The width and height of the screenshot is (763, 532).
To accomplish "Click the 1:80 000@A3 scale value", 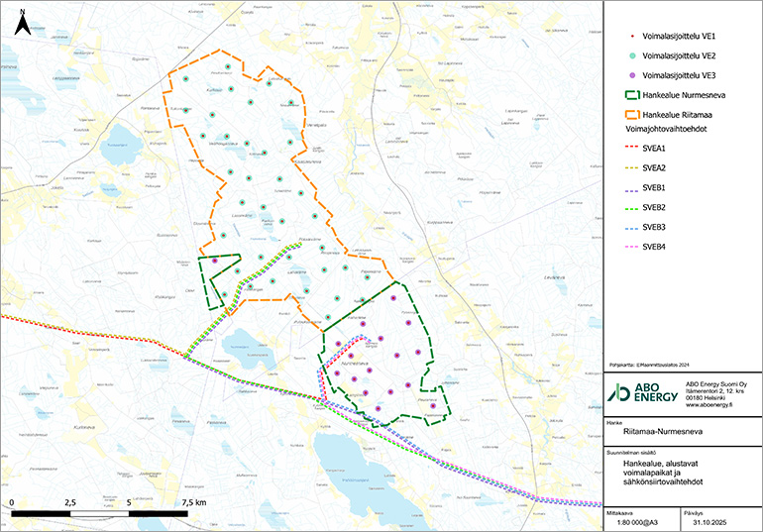I will pos(638,524).
